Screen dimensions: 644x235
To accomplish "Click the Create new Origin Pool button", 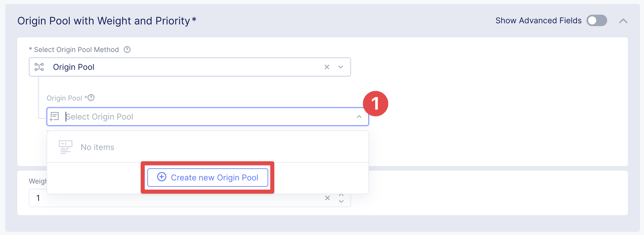I will coord(207,178).
